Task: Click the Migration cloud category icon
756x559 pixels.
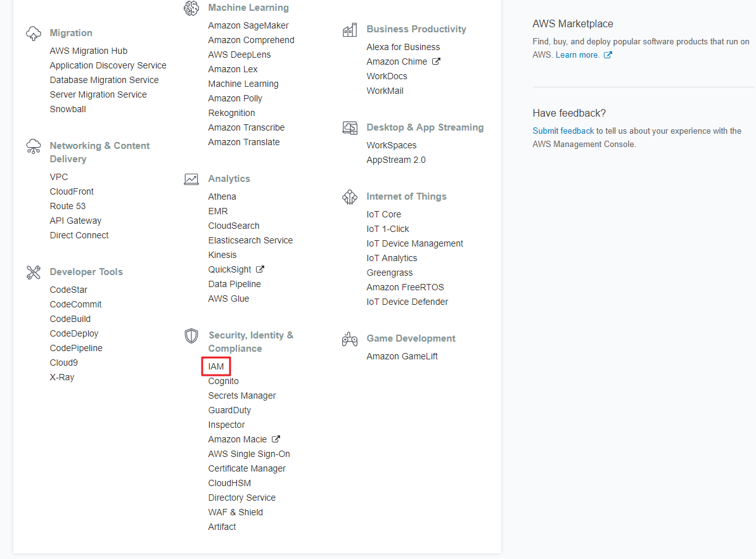Action: pyautogui.click(x=33, y=34)
